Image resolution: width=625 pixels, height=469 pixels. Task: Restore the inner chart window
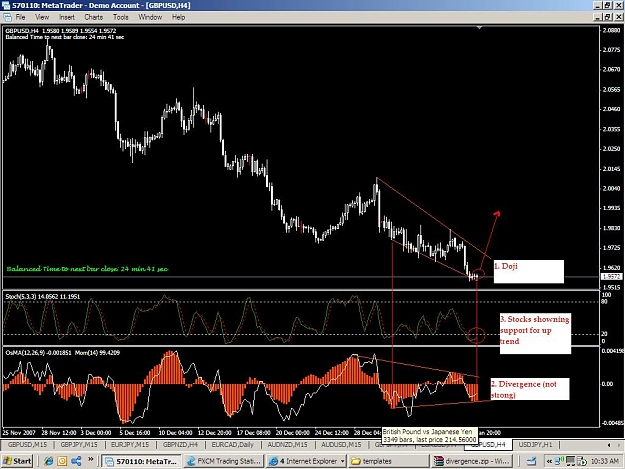(x=607, y=17)
